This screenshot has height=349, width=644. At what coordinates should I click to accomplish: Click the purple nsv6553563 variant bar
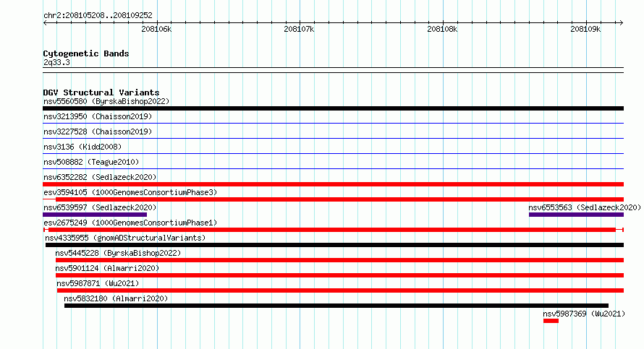[576, 215]
